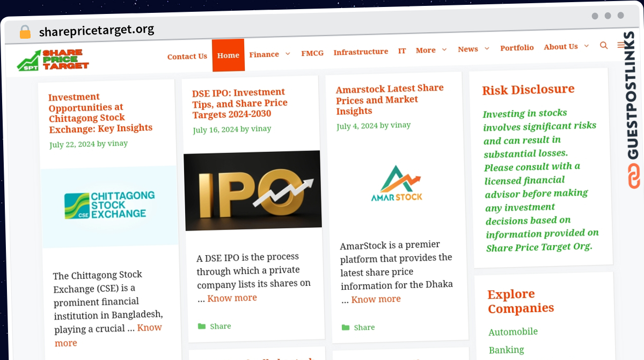644x360 pixels.
Task: Click the folder icon in the DSE IPO card
Action: (202, 326)
